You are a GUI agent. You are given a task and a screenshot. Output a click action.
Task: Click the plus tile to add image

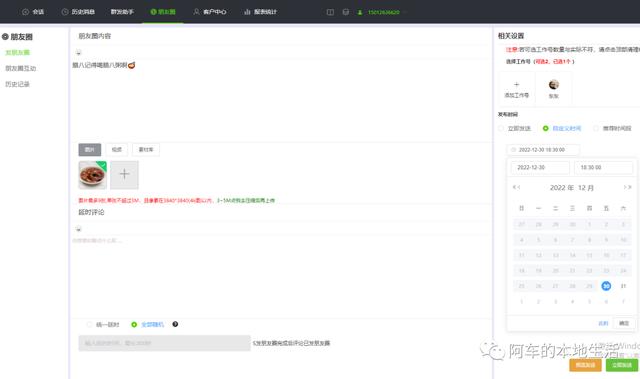pos(124,175)
